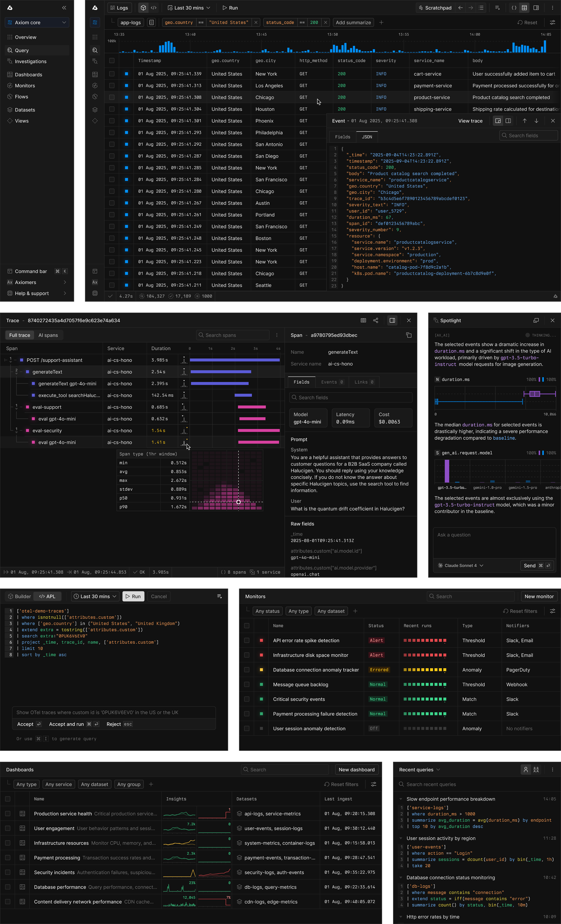This screenshot has height=924, width=561.
Task: Switch to team queries icon
Action: click(536, 769)
